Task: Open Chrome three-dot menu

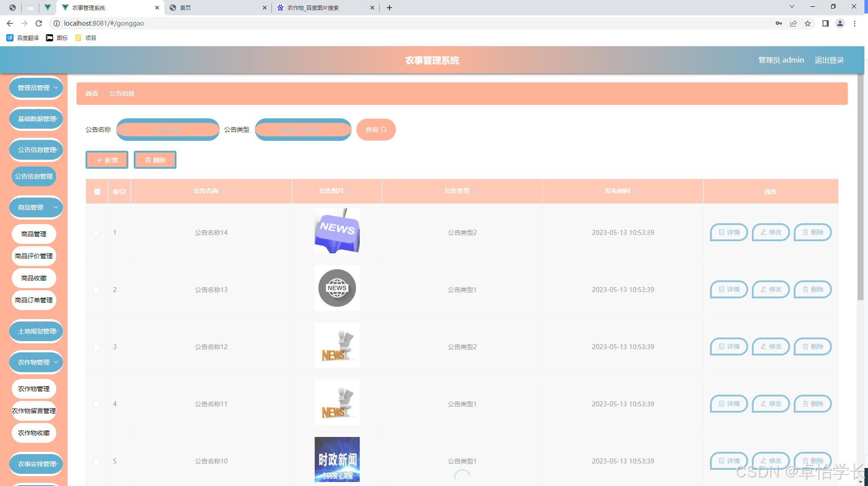Action: click(854, 23)
